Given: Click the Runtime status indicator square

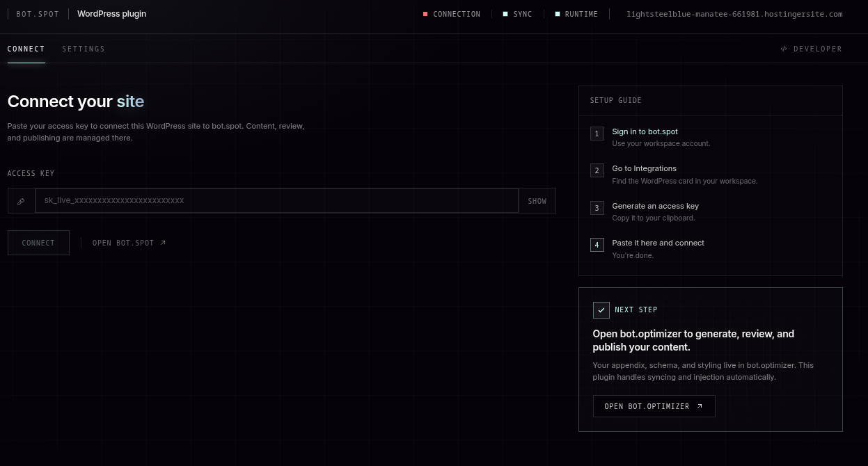Looking at the screenshot, I should (x=558, y=14).
